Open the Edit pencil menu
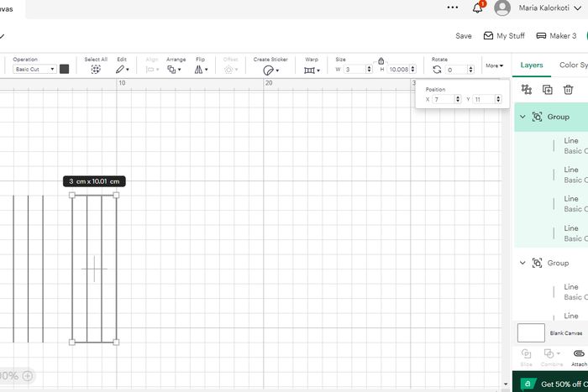 pos(122,70)
